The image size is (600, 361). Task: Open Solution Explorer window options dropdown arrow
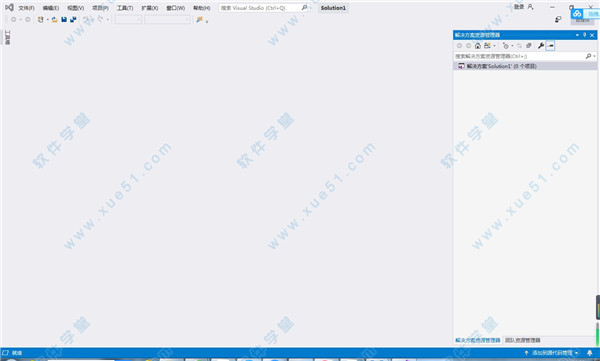(x=577, y=35)
